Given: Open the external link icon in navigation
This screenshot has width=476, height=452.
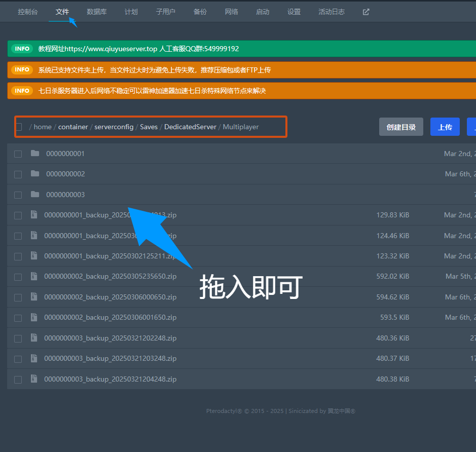Looking at the screenshot, I should (366, 12).
